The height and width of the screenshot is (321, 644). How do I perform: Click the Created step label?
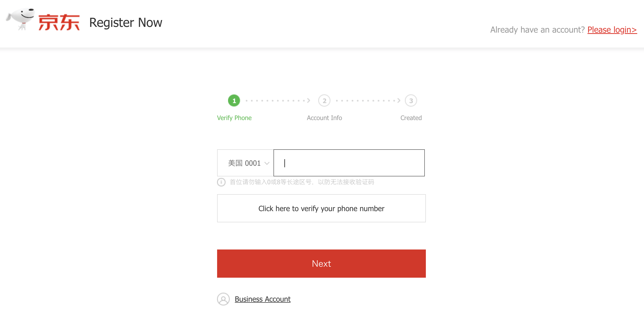[x=411, y=118]
